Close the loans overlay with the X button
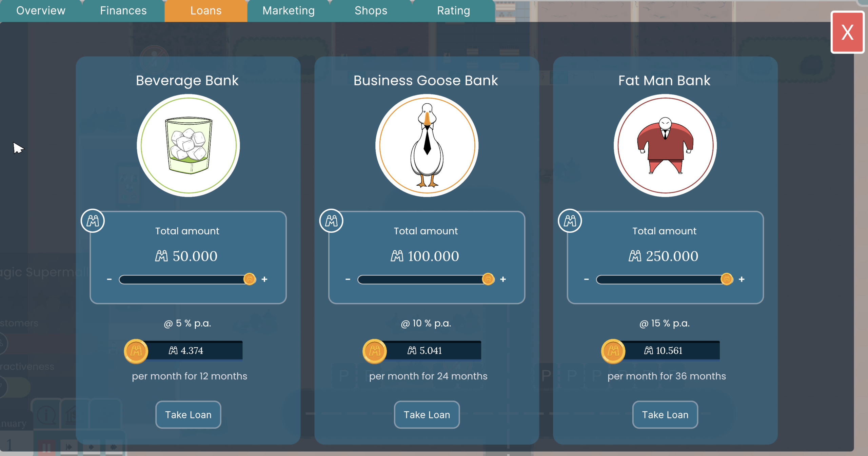868x456 pixels. (x=847, y=33)
